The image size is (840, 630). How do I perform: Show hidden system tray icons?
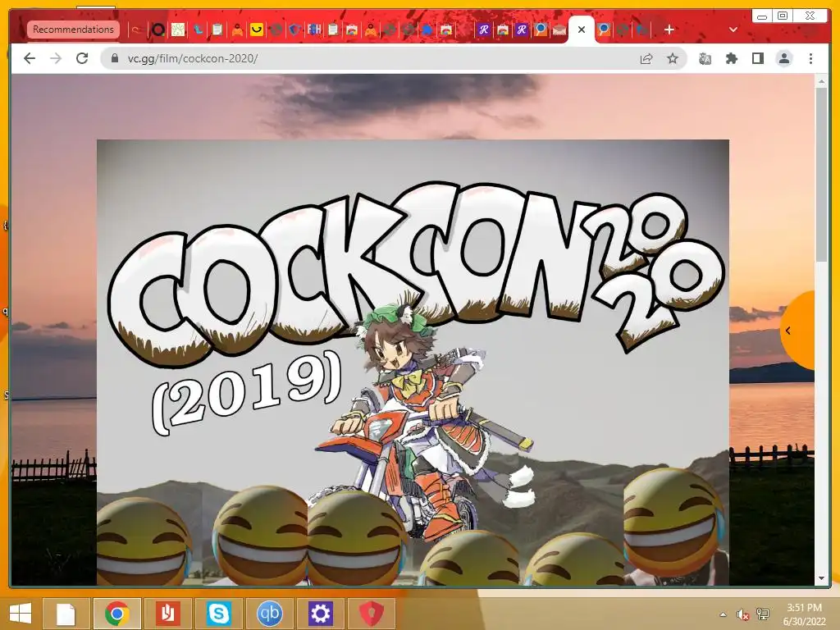[724, 614]
